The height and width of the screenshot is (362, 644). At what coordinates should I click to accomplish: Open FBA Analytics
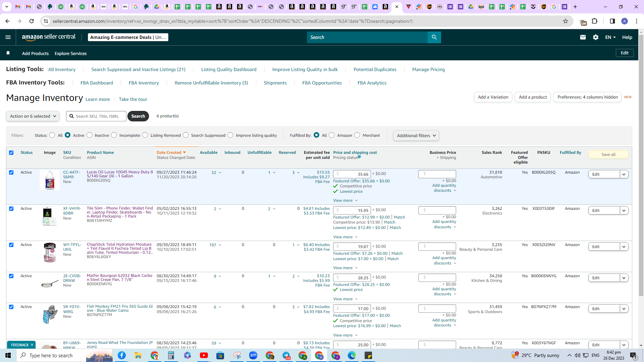tap(372, 83)
